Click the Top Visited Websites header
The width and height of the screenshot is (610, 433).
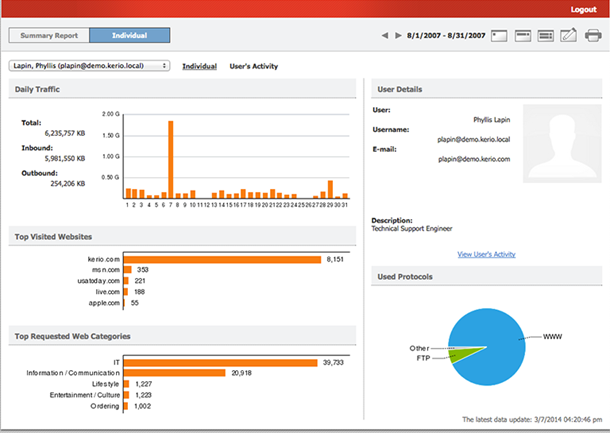[182, 237]
